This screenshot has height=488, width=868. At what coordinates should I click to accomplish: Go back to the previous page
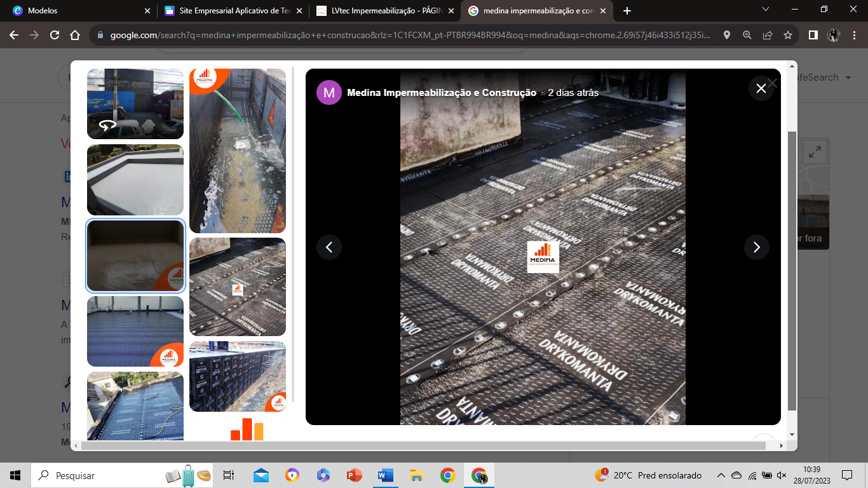click(14, 35)
